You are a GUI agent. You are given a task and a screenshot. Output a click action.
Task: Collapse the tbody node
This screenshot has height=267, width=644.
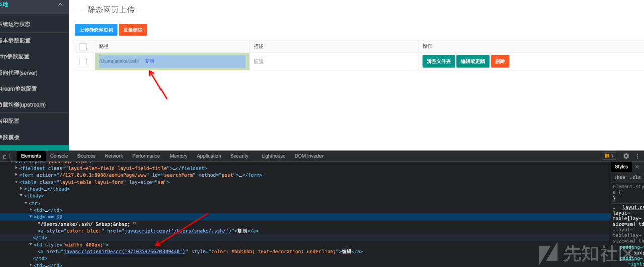pos(21,196)
